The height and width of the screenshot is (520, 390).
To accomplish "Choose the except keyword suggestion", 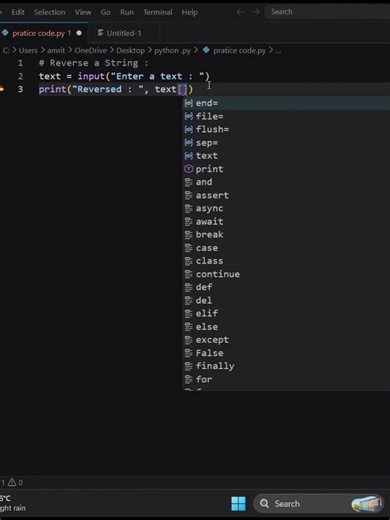I will [286, 340].
